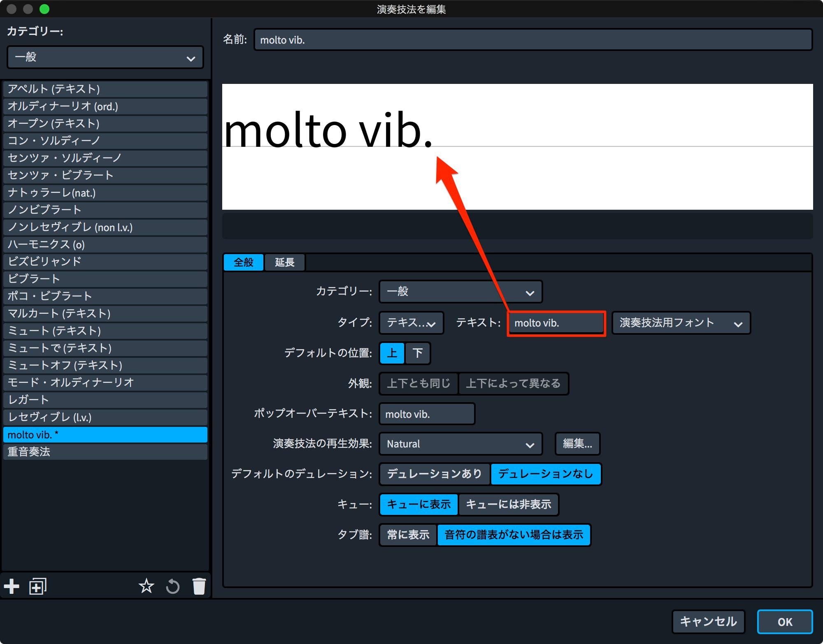Delete technique using the trash icon
Screen dimensions: 823x644
(x=199, y=586)
